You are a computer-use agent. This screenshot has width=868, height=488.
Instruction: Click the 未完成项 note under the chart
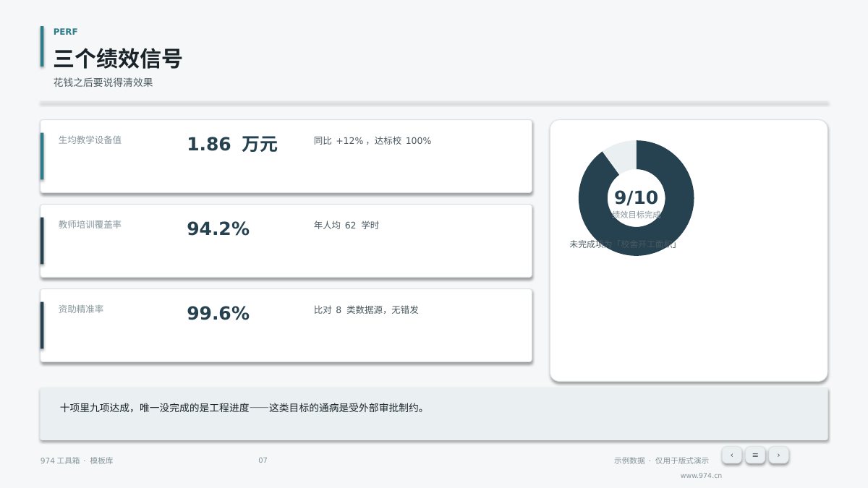(623, 244)
